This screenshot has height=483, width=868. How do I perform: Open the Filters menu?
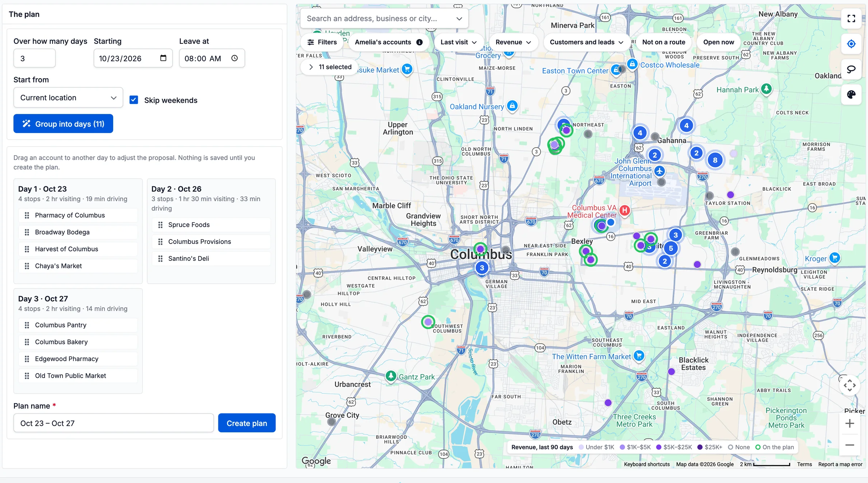click(322, 42)
